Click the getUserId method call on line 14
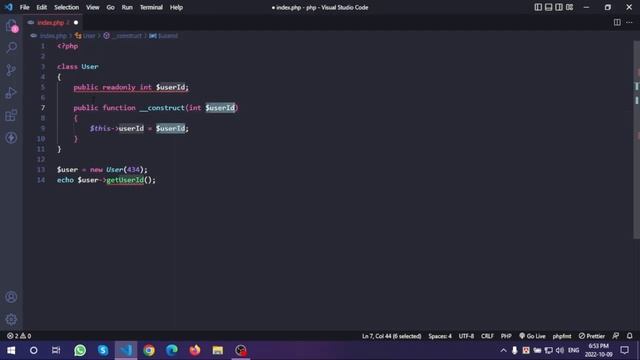The height and width of the screenshot is (360, 640). click(125, 180)
